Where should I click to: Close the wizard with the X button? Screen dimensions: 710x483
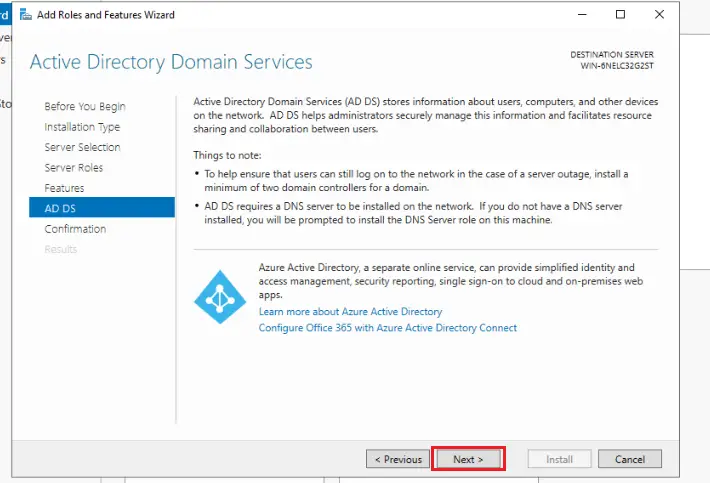point(659,14)
